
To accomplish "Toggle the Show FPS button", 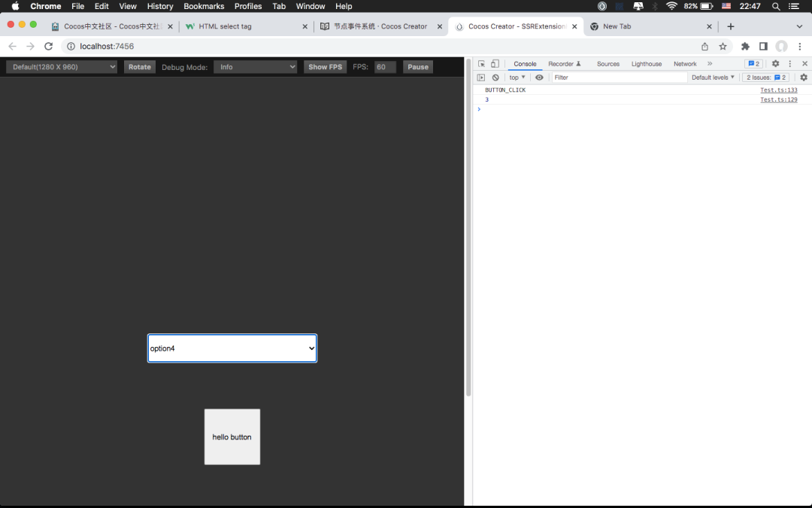I will coord(326,67).
